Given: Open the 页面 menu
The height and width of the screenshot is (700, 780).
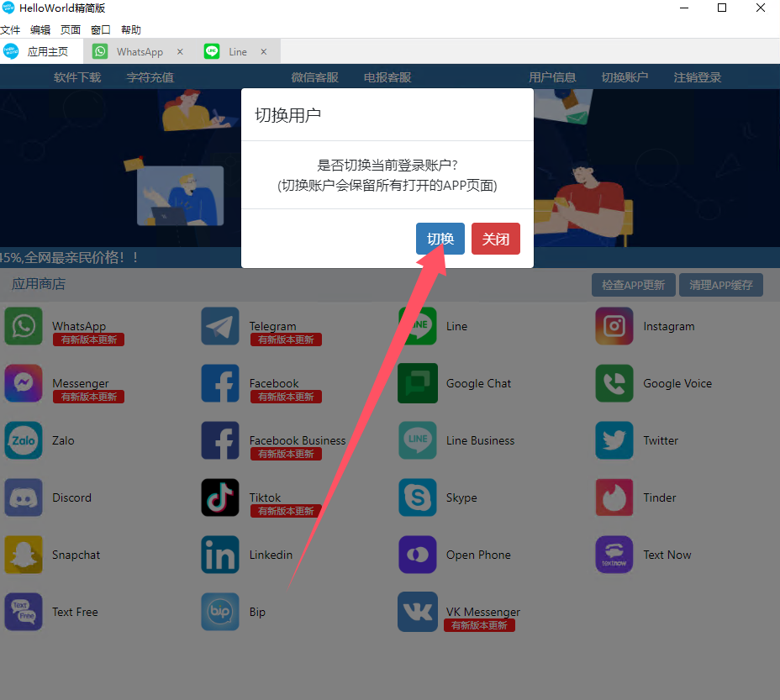Looking at the screenshot, I should [71, 30].
